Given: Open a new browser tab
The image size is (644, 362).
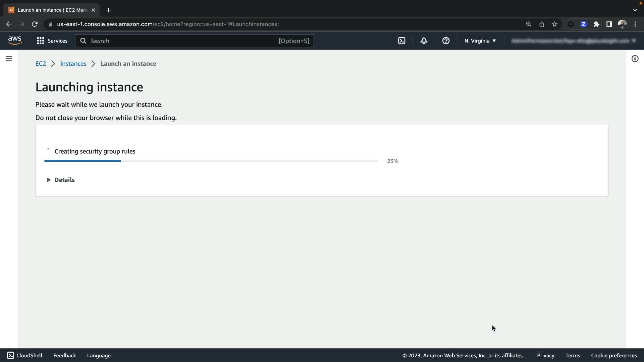Looking at the screenshot, I should click(108, 10).
